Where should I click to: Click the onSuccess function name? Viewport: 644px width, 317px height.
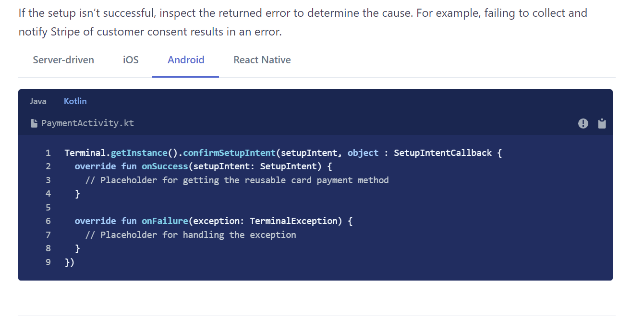(165, 166)
